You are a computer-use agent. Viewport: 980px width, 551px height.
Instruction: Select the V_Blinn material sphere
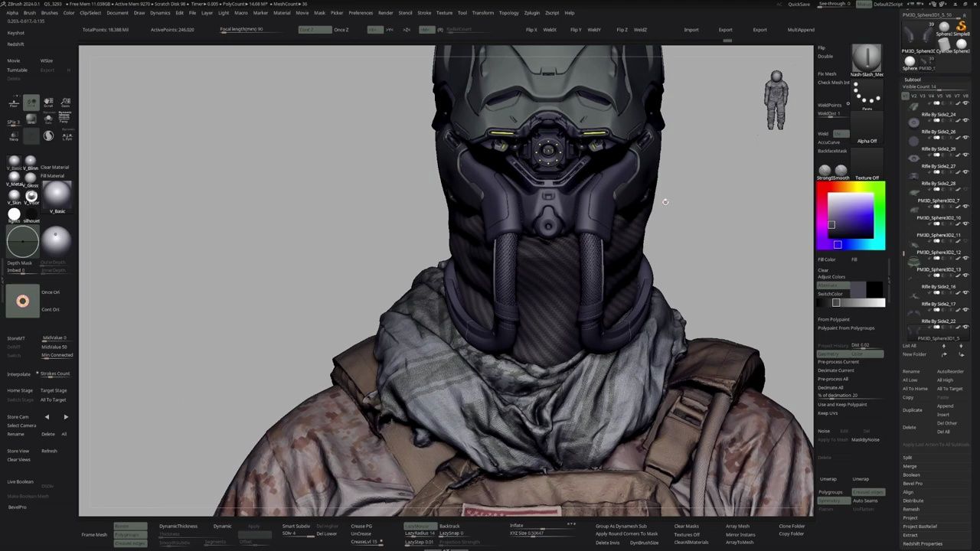point(31,161)
